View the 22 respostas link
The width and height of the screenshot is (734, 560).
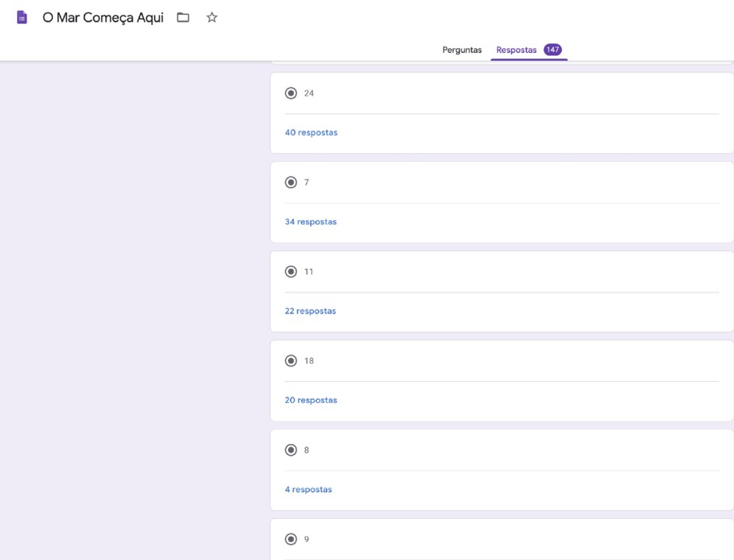311,311
